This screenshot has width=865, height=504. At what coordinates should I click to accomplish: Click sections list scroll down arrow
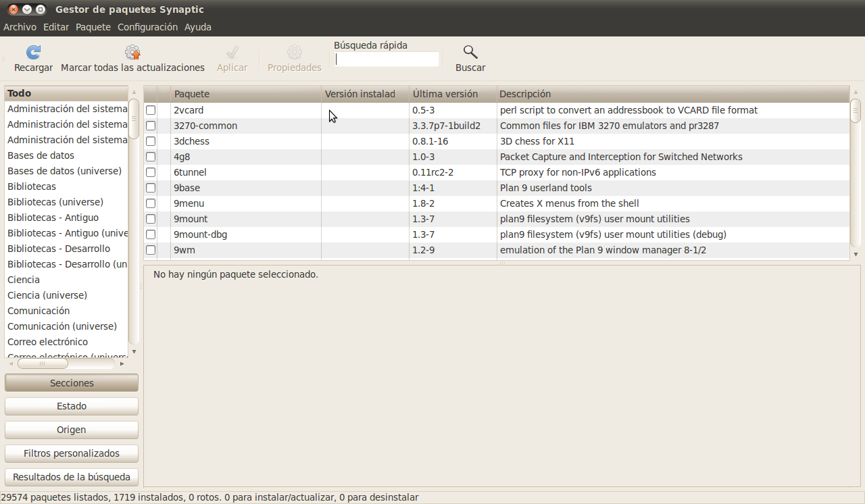(x=134, y=351)
